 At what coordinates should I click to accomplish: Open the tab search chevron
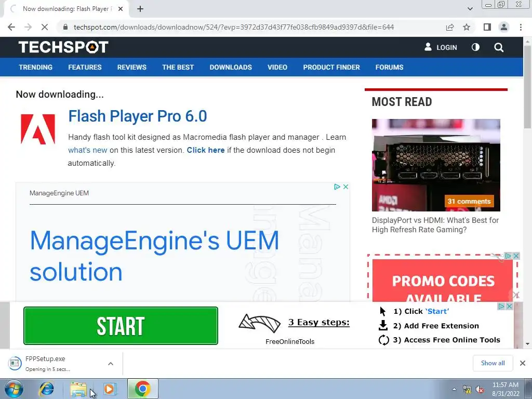tap(470, 9)
